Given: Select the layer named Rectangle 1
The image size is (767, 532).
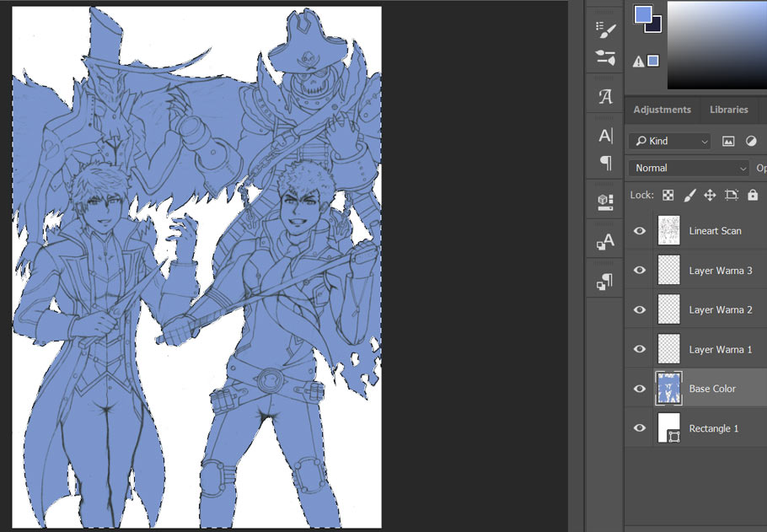Looking at the screenshot, I should [714, 428].
